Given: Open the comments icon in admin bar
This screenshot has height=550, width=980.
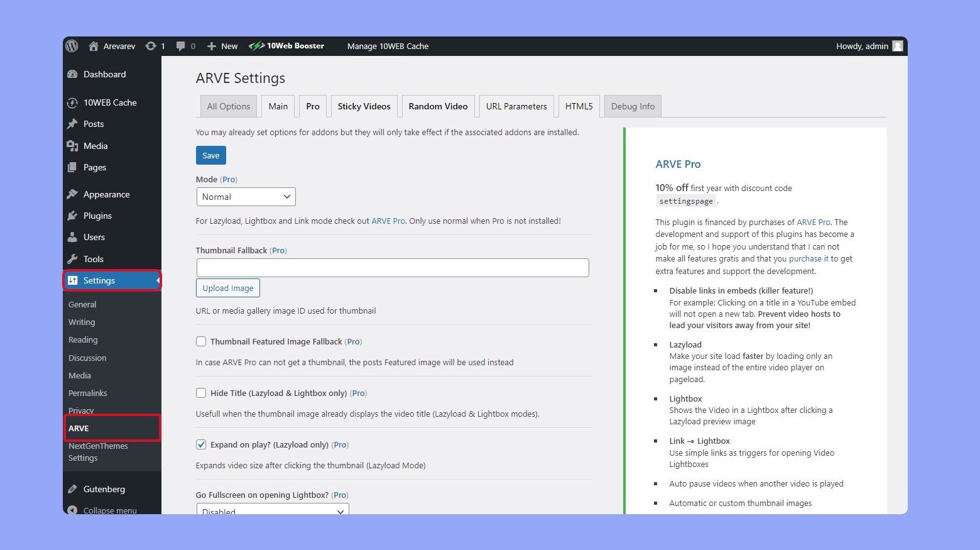Looking at the screenshot, I should tap(182, 45).
